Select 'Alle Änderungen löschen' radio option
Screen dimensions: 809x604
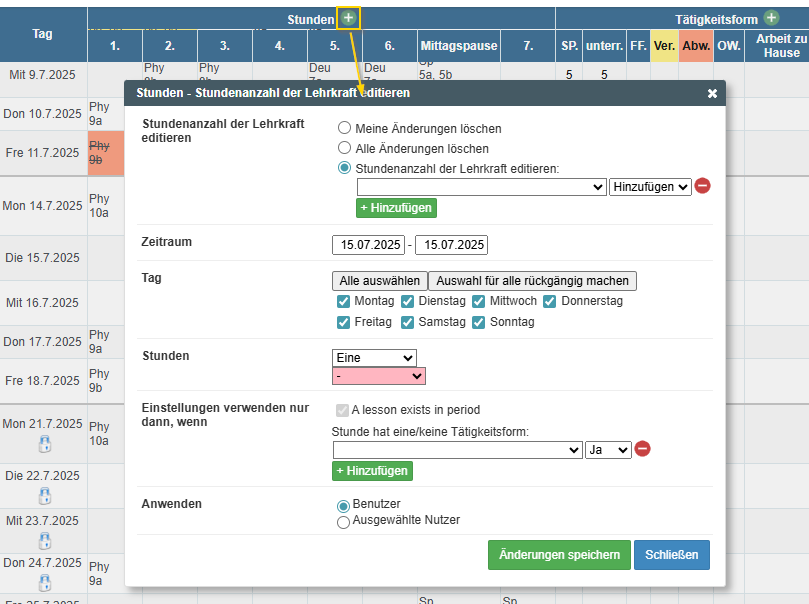coord(344,148)
